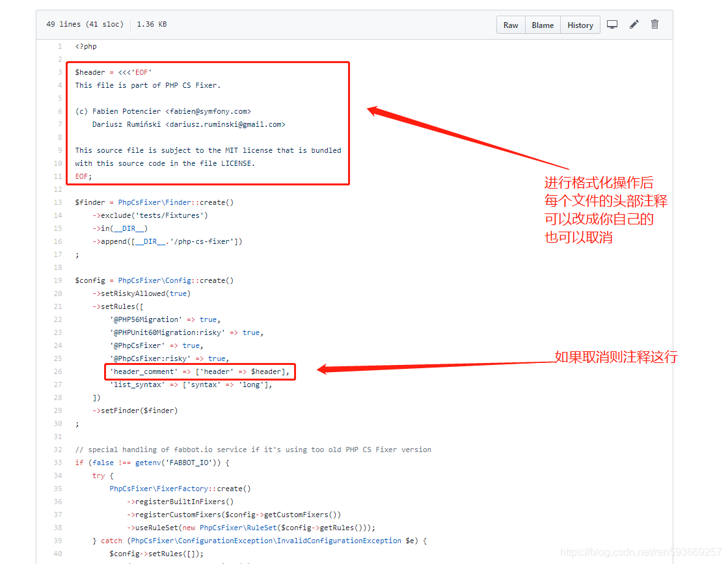
Task: Delete this file with the trash icon
Action: [654, 25]
